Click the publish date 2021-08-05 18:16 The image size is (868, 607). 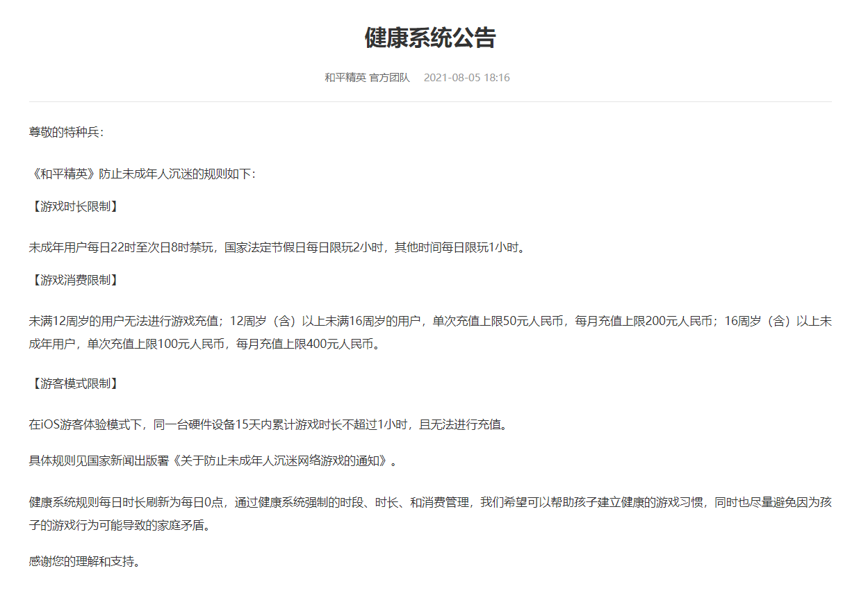[467, 78]
